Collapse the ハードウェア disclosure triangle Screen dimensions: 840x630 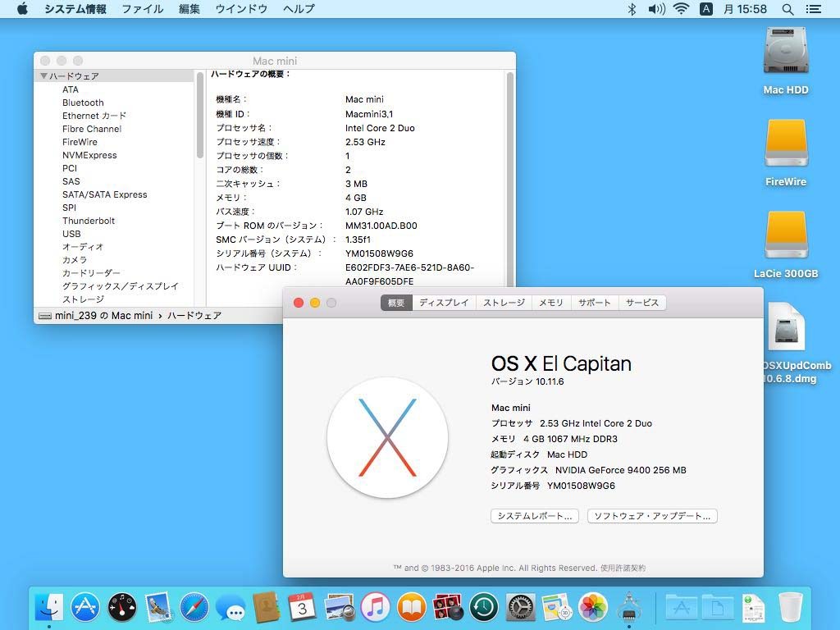point(43,76)
